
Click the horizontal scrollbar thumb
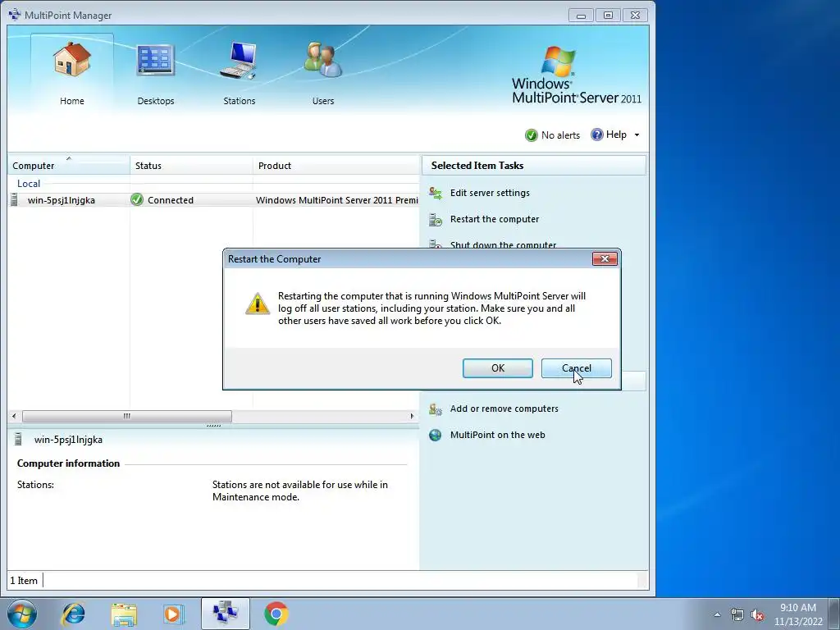point(127,416)
